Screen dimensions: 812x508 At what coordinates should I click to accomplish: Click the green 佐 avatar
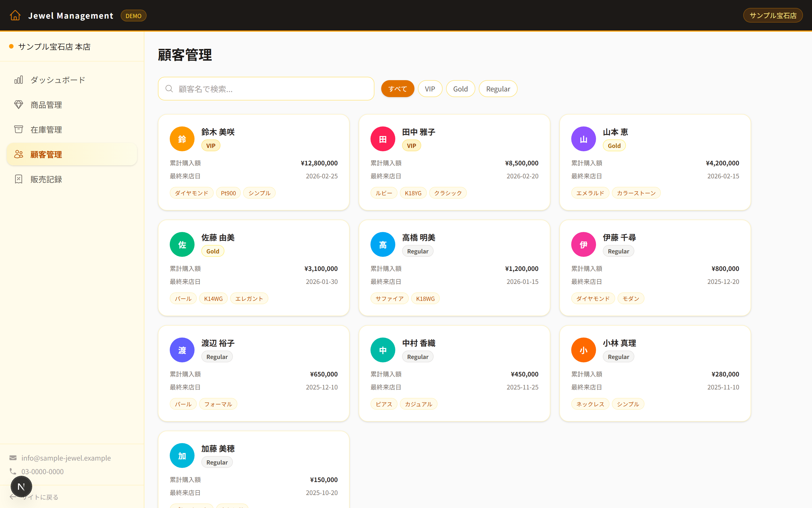[182, 244]
